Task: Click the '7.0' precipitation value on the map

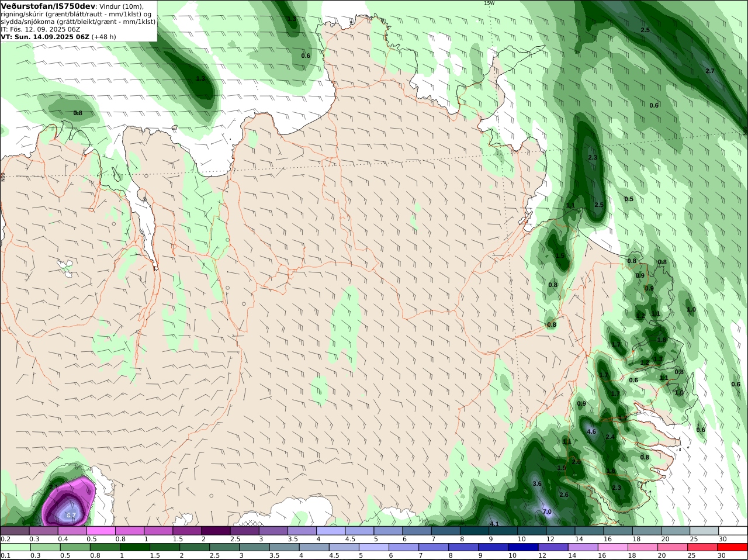Action: (547, 511)
